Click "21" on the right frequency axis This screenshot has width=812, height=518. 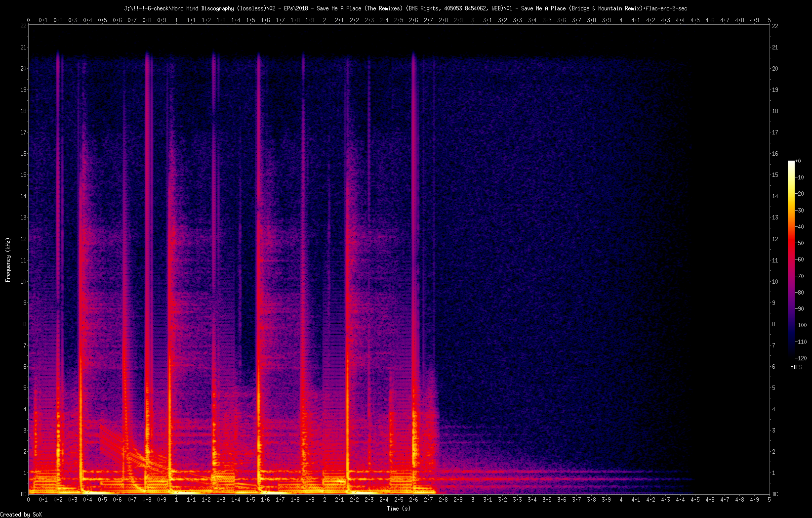coord(775,47)
